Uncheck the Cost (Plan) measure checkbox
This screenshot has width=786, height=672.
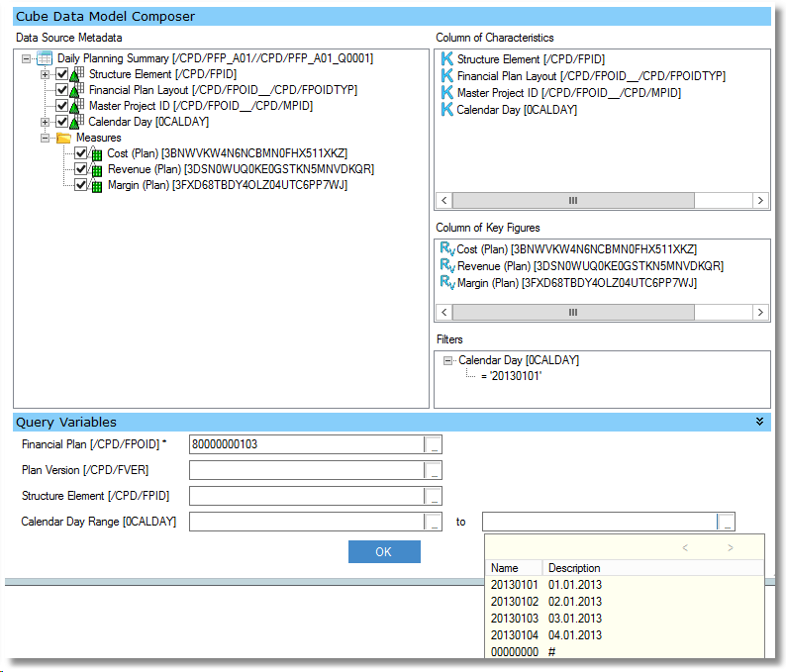pyautogui.click(x=80, y=152)
